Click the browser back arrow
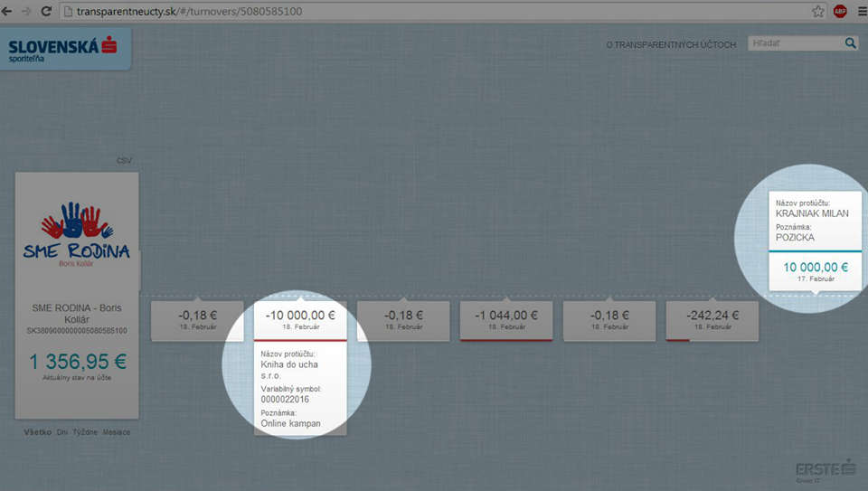 pyautogui.click(x=7, y=11)
